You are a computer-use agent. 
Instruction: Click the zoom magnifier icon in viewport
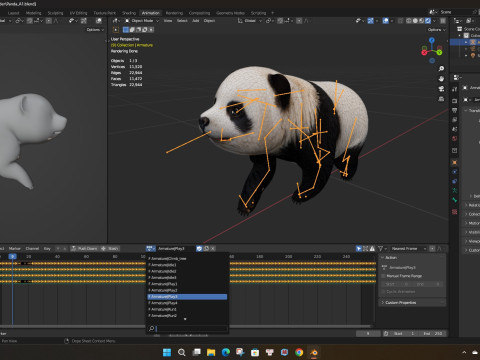[x=441, y=69]
